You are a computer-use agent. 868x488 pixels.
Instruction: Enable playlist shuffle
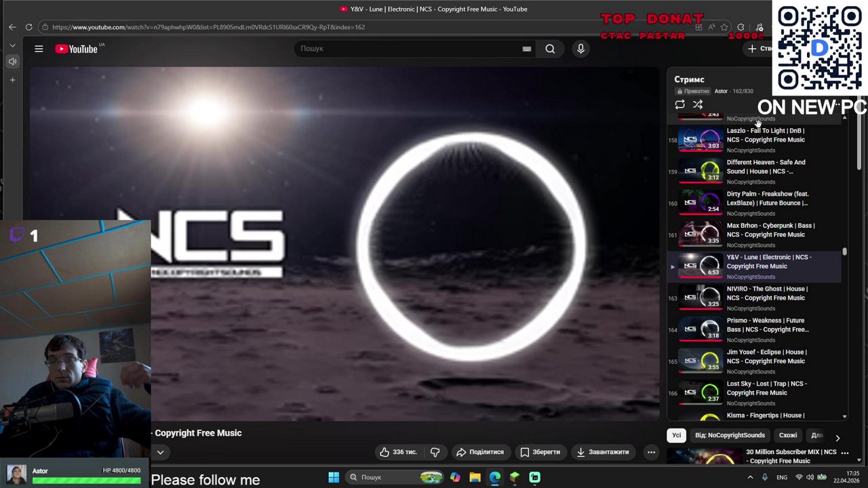pyautogui.click(x=697, y=104)
